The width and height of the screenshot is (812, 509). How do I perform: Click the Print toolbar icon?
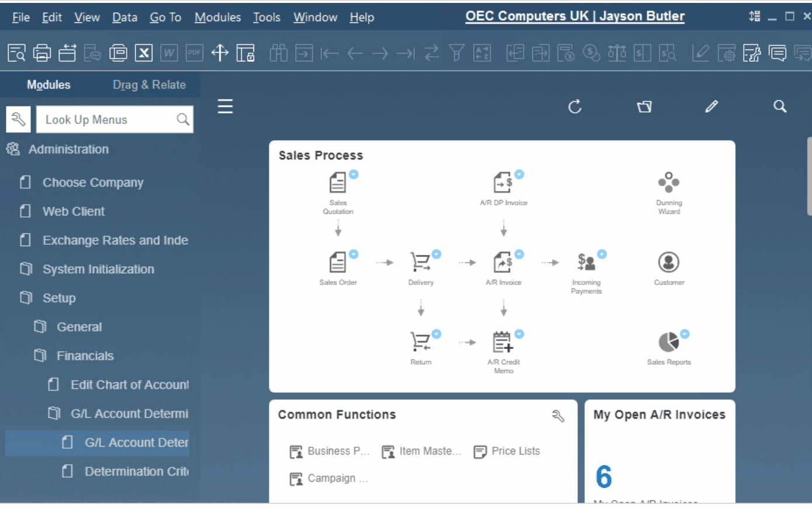(42, 53)
